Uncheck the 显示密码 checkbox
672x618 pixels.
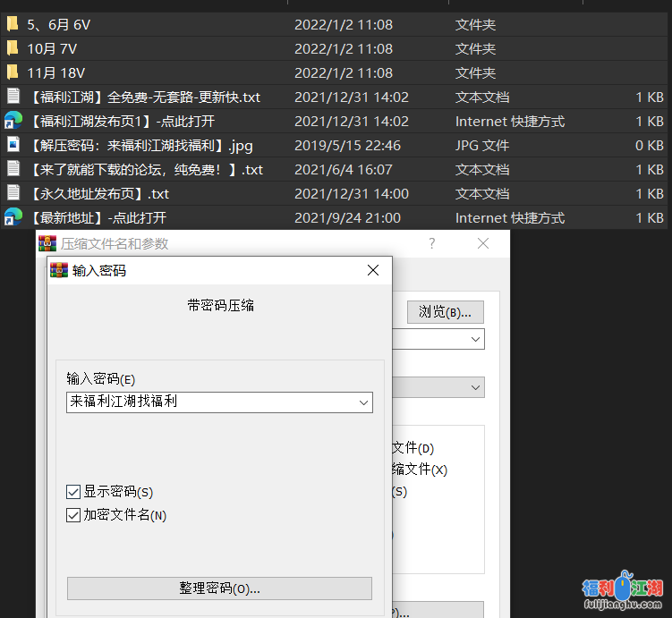[x=73, y=492]
